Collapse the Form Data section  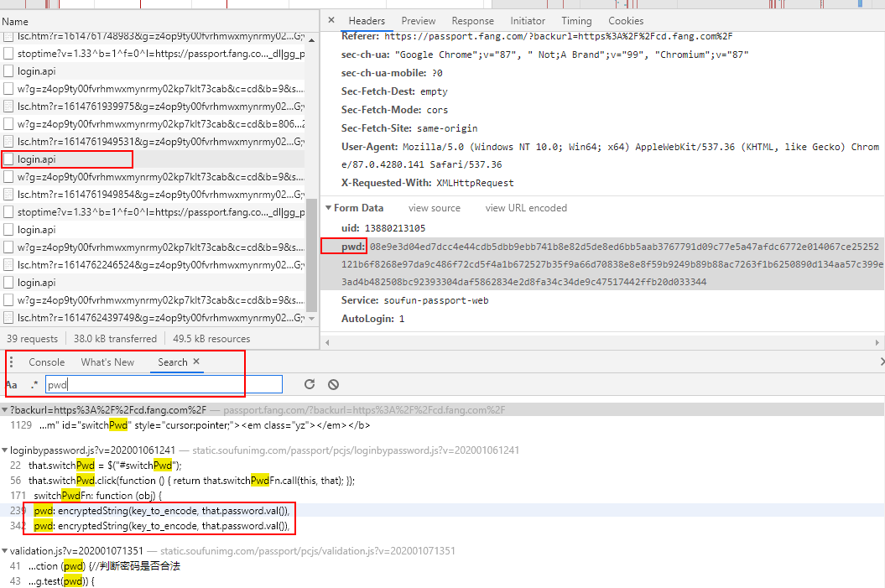(328, 208)
